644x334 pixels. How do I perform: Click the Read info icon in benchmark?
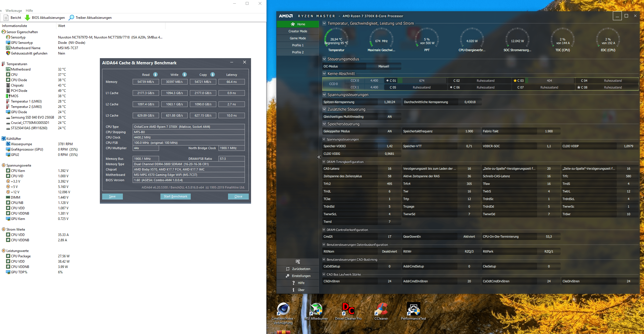[x=155, y=74]
